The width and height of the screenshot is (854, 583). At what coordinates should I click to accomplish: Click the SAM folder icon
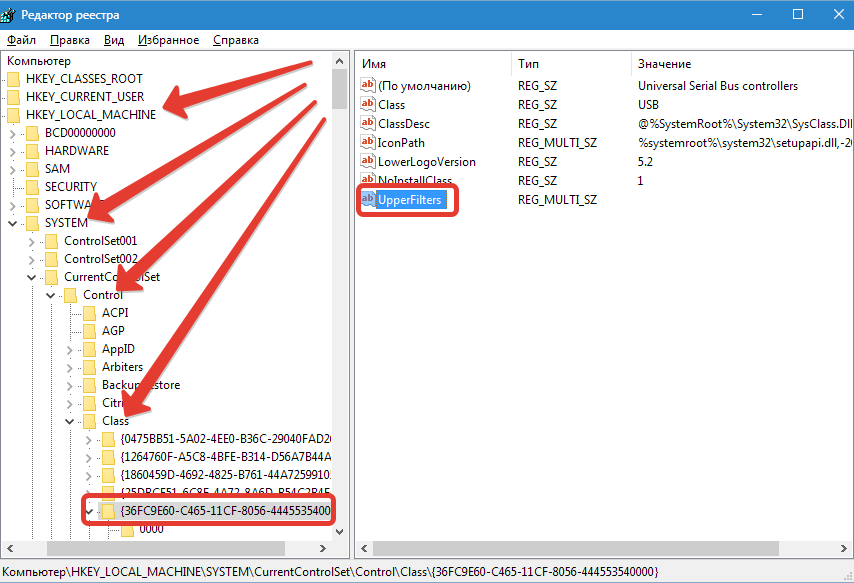33,169
